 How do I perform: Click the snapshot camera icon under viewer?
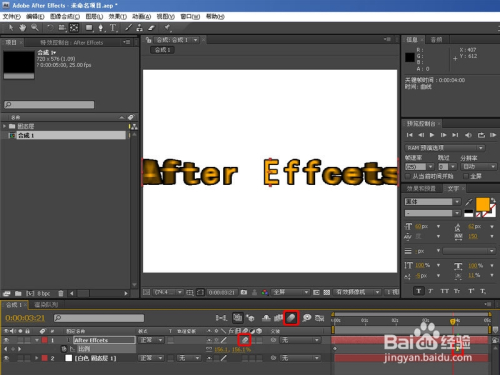pos(244,292)
